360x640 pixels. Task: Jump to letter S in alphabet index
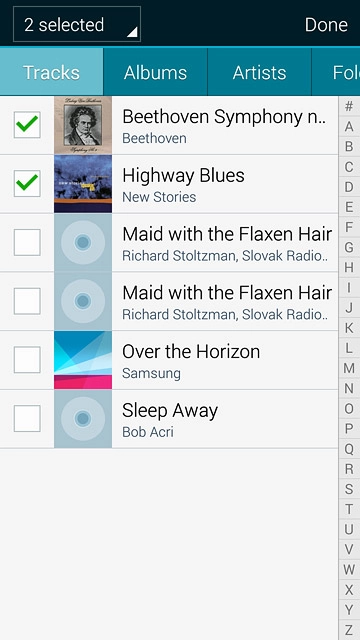click(349, 489)
